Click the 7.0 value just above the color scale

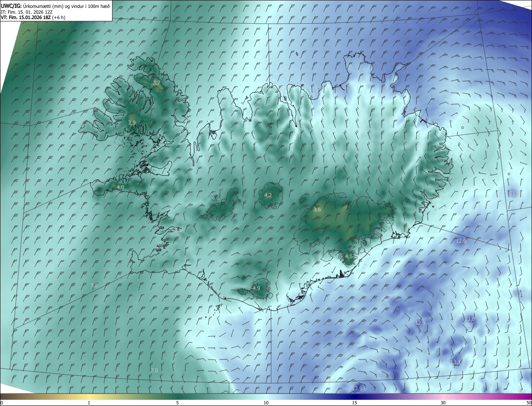pyautogui.click(x=154, y=370)
